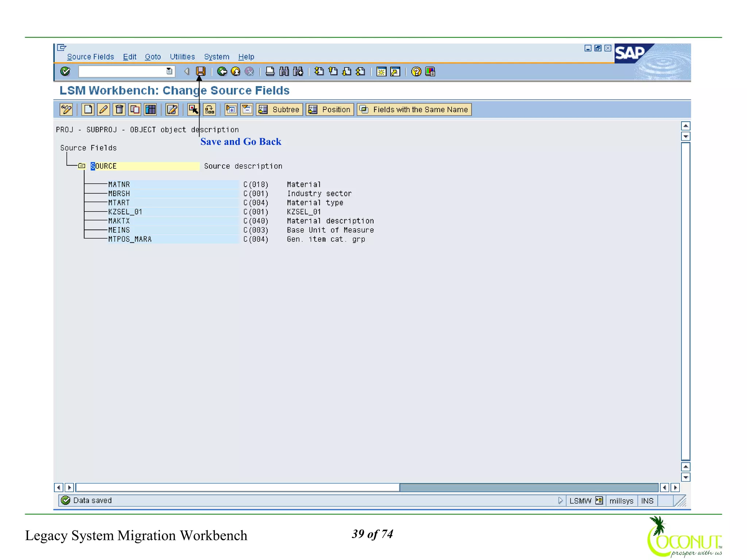
Task: Open the Source Fields menu
Action: 90,57
